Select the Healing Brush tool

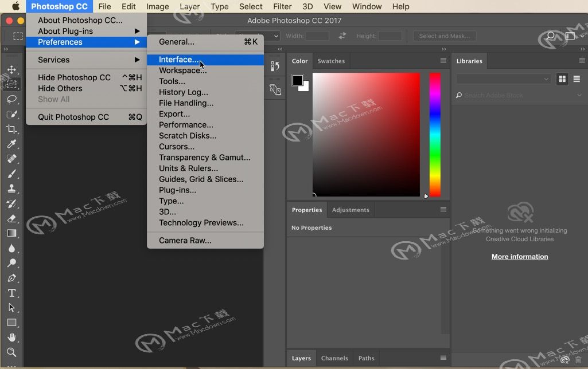click(11, 159)
